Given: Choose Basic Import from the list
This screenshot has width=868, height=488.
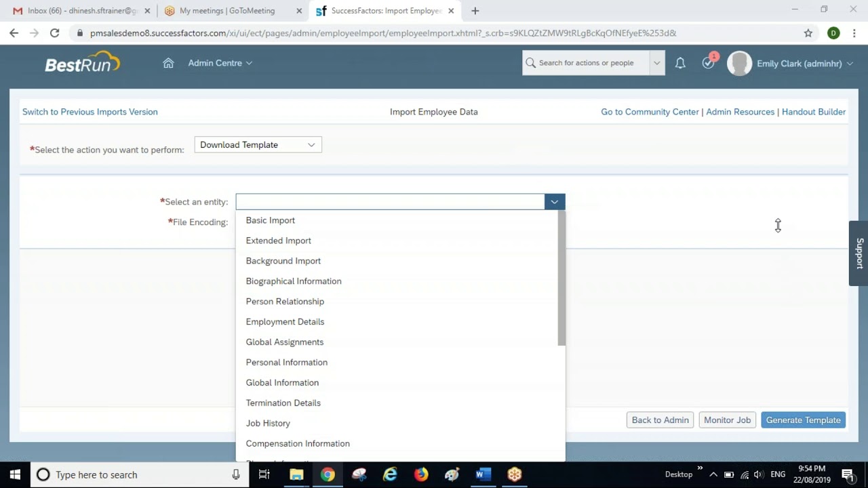Looking at the screenshot, I should [x=401, y=220].
